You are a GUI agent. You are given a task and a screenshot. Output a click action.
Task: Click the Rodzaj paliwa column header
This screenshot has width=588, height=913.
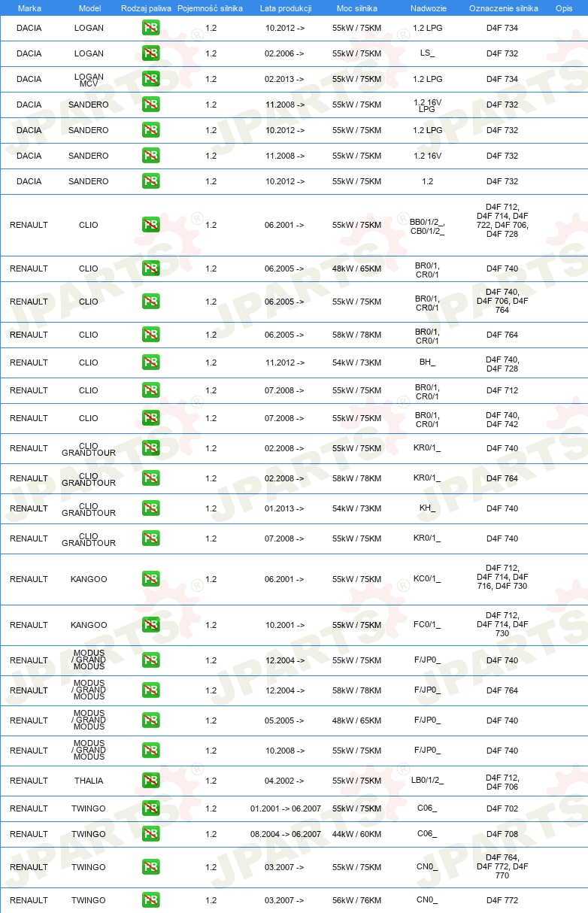(x=146, y=8)
